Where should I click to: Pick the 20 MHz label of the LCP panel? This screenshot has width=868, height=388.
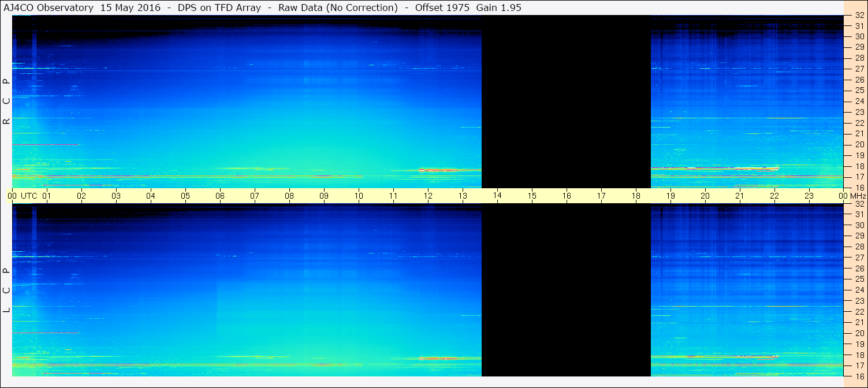[859, 333]
